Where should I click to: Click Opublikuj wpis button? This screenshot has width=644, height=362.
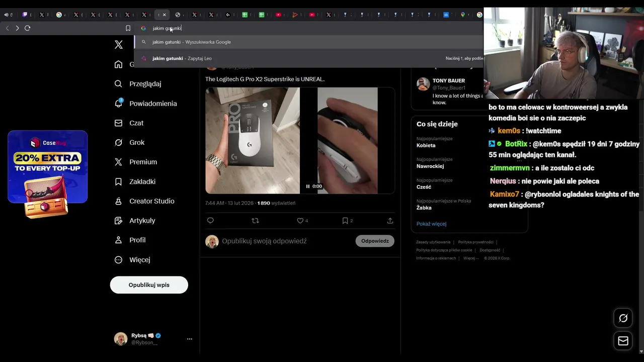pyautogui.click(x=149, y=285)
